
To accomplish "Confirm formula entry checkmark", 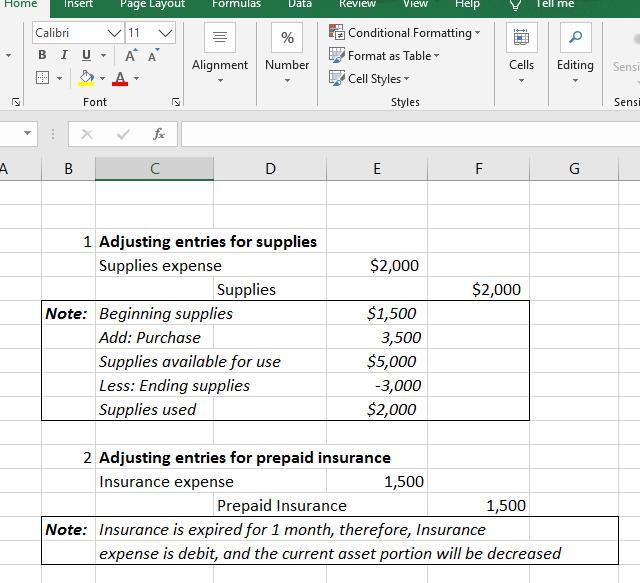I will [x=123, y=134].
